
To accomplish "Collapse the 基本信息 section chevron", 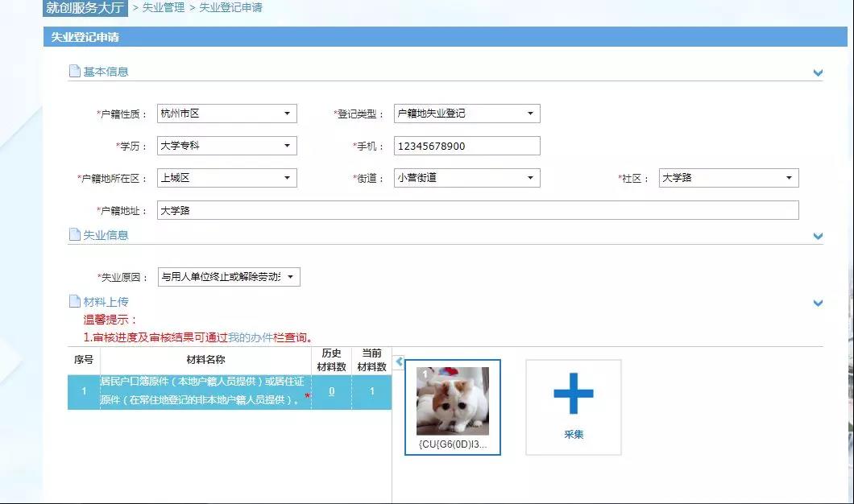I will click(x=818, y=72).
